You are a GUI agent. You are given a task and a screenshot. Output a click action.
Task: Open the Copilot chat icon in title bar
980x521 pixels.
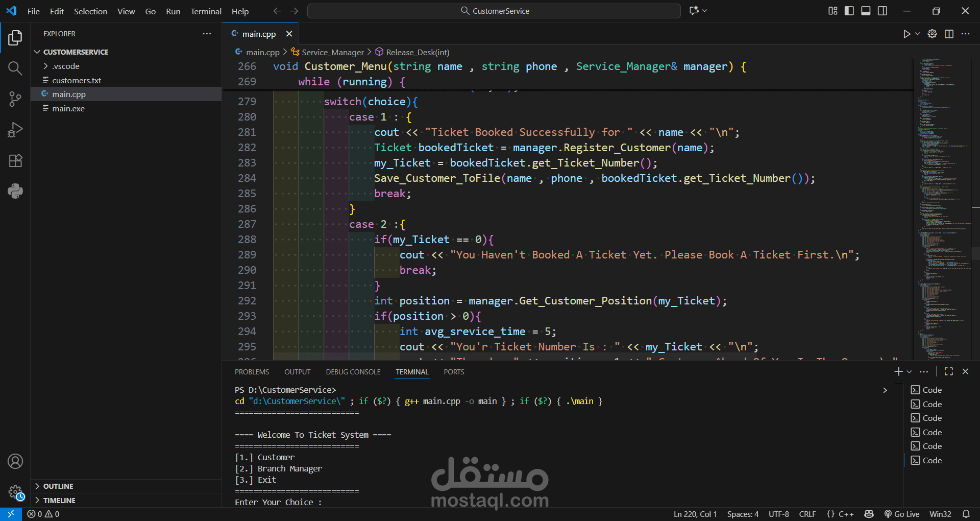(694, 11)
